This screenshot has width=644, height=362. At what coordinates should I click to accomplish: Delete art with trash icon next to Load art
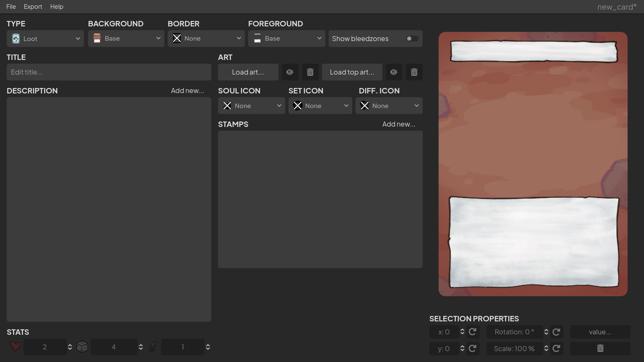tap(310, 72)
